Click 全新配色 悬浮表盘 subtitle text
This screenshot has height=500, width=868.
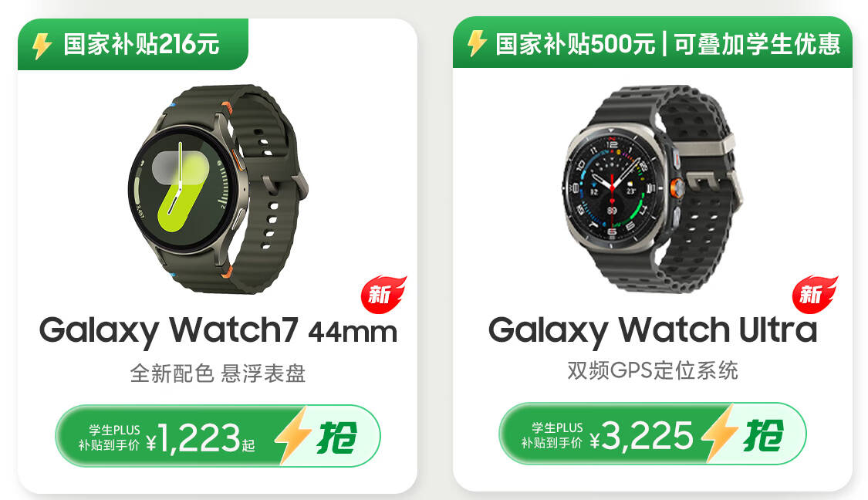[x=218, y=373]
